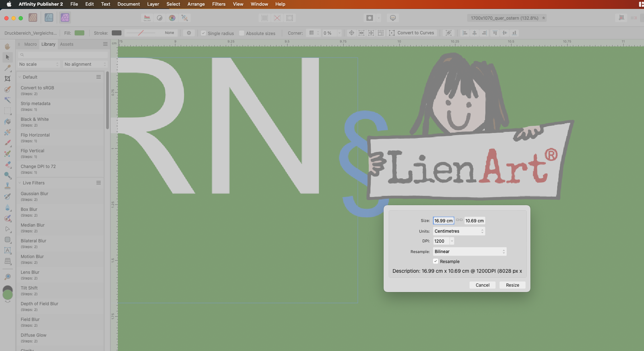644x351 pixels.
Task: Select the Rectangular Marquee tool
Action: click(7, 111)
